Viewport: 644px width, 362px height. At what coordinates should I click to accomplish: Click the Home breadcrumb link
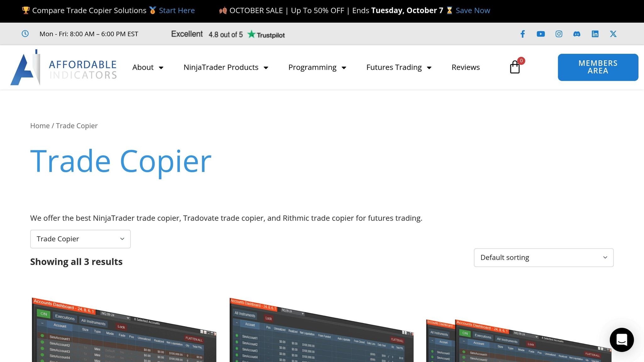[x=40, y=126]
